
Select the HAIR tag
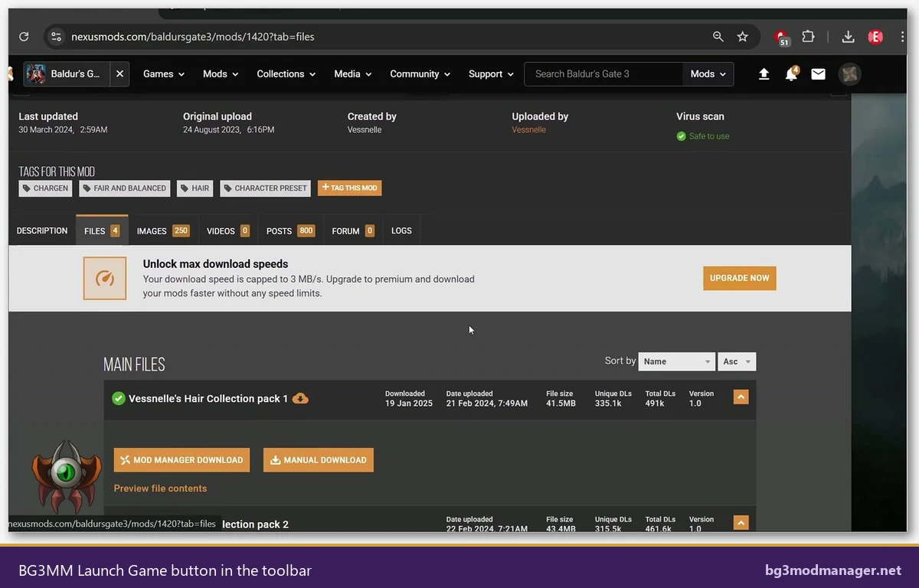coord(195,188)
